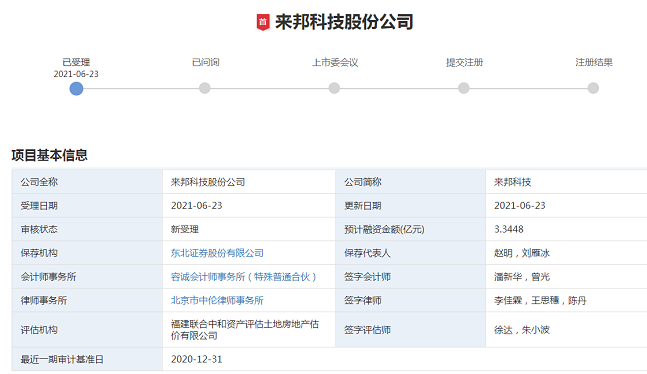The image size is (647, 374).
Task: Click the 注册结果 progress step dot
Action: pos(593,88)
